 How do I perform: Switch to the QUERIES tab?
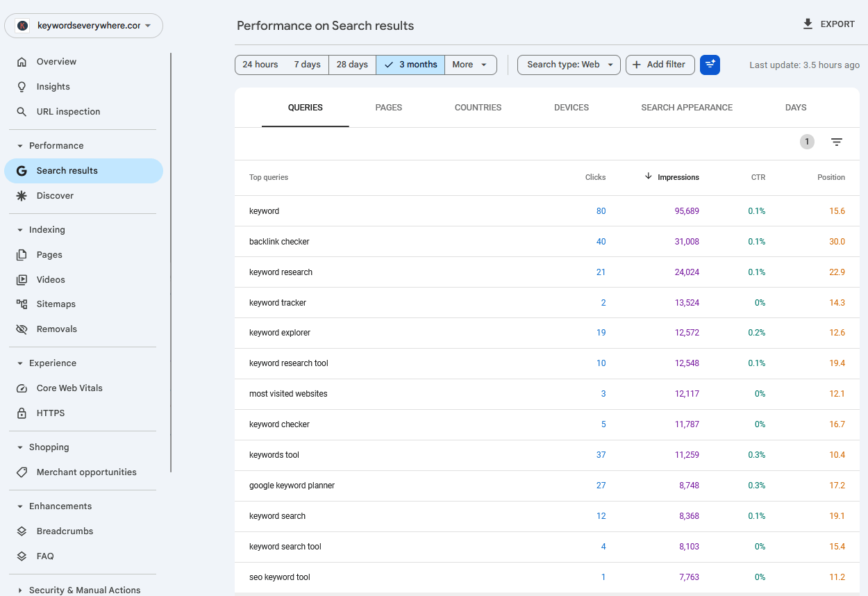(x=306, y=108)
